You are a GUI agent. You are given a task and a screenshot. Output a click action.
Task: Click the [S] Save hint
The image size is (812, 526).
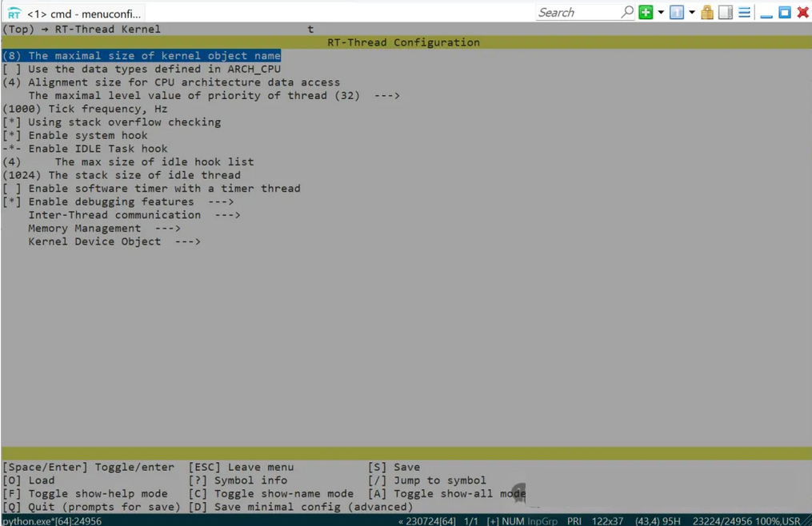pos(394,467)
